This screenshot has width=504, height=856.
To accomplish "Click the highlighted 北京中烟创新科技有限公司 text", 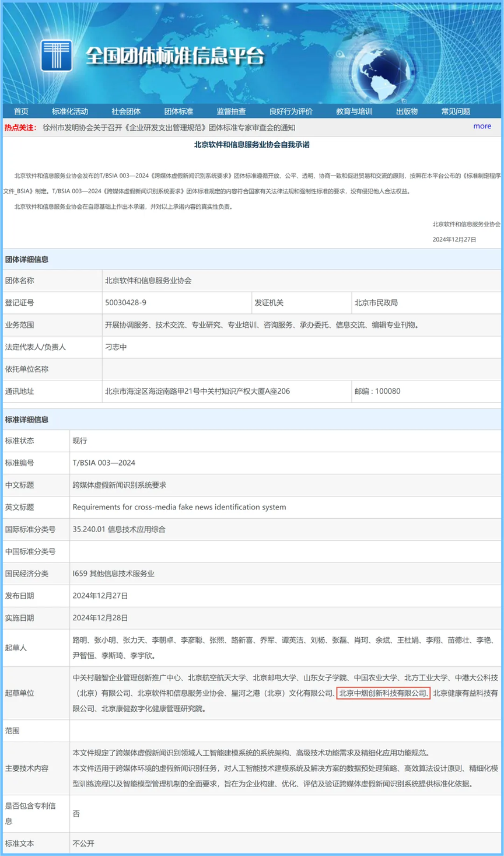I will point(383,693).
